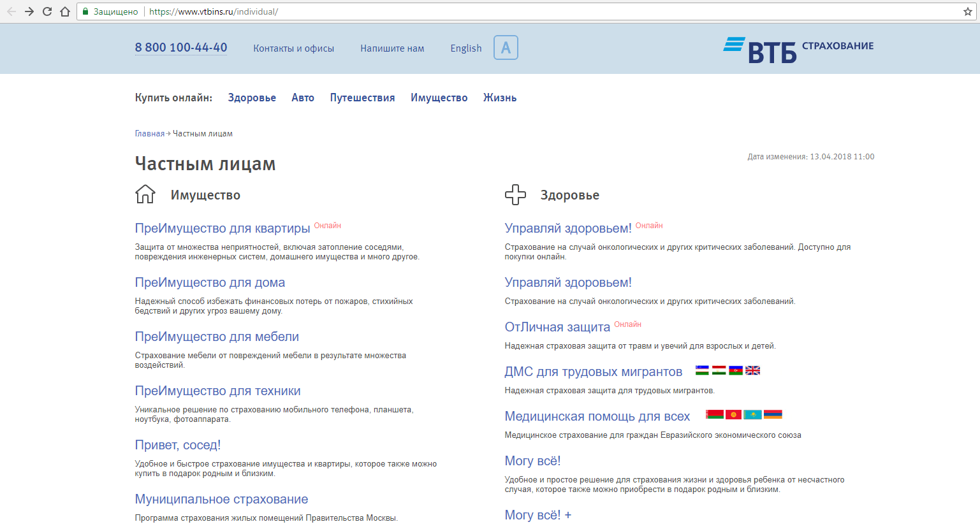The height and width of the screenshot is (529, 980).
Task: Go to the browser home page icon
Action: [x=64, y=11]
